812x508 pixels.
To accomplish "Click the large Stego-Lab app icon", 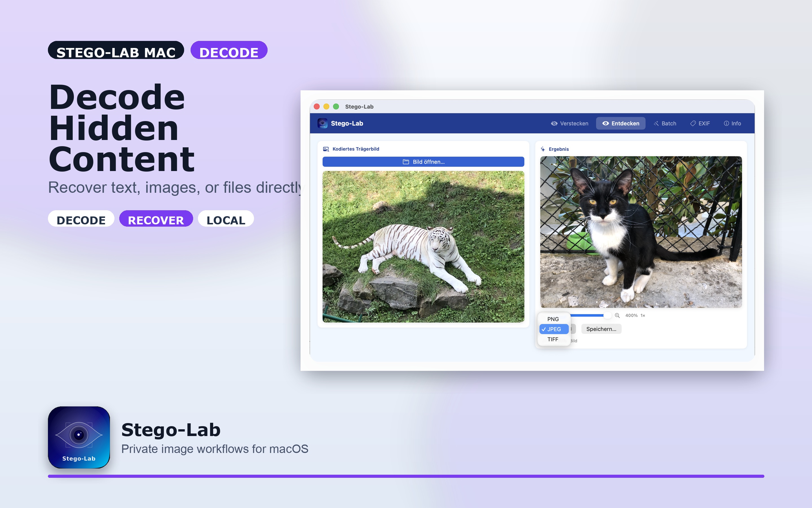I will tap(79, 437).
